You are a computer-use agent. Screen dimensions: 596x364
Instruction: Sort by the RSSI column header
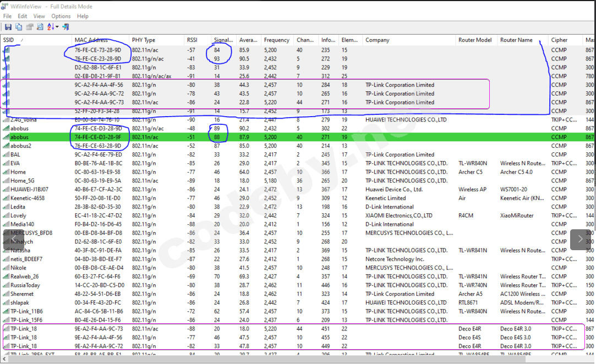point(192,40)
